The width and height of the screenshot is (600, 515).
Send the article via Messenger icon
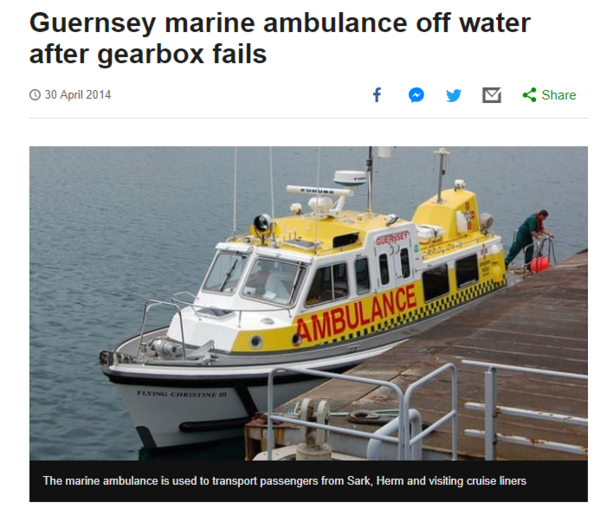tap(416, 95)
